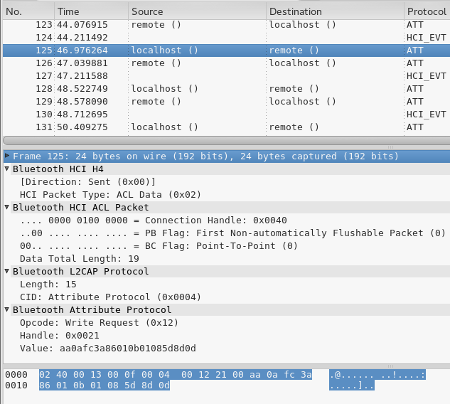The image size is (450, 404).
Task: Select the BC Flag: Point-To-Point field
Action: (159, 246)
